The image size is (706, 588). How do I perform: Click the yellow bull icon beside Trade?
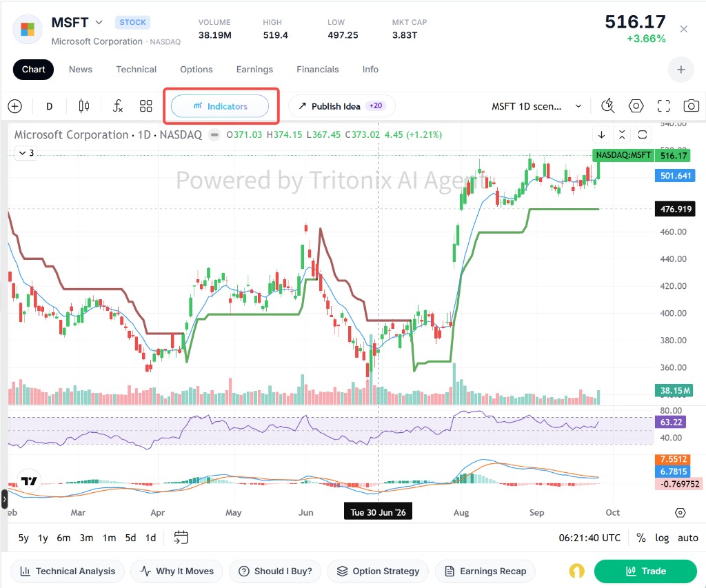pos(577,571)
